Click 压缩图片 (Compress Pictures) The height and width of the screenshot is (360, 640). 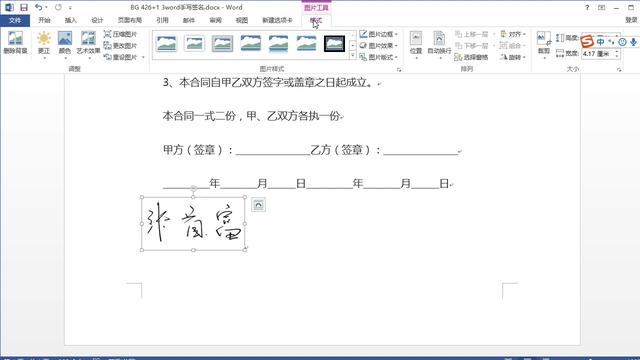[x=121, y=34]
